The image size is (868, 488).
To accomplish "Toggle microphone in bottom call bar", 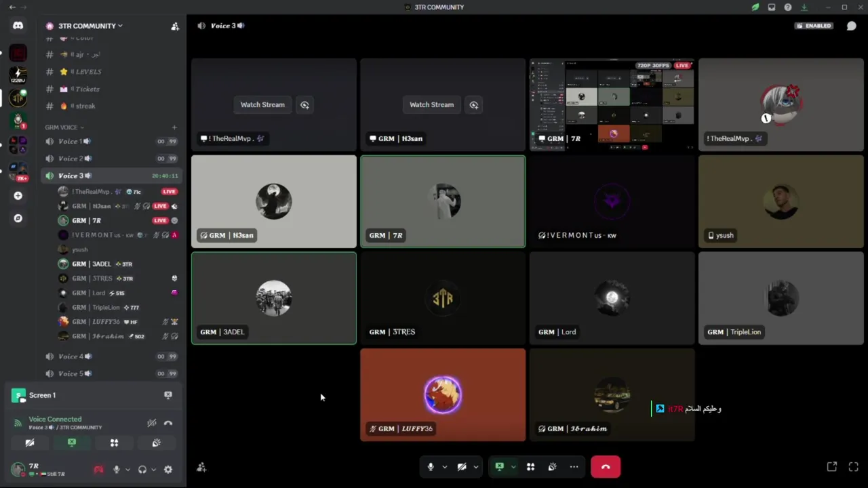I will [431, 466].
